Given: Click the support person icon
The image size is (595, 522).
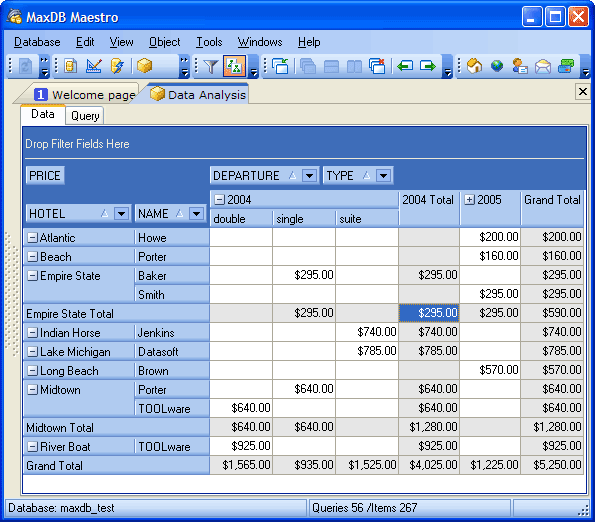Looking at the screenshot, I should click(520, 66).
